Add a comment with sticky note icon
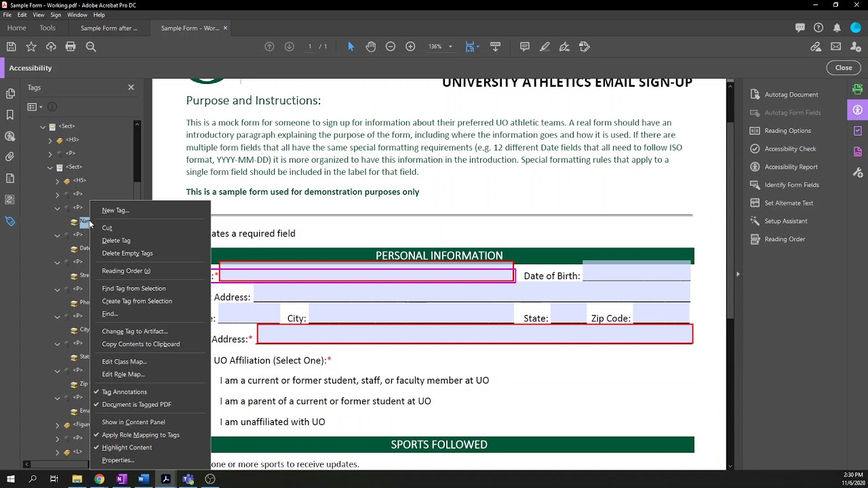 click(x=525, y=47)
